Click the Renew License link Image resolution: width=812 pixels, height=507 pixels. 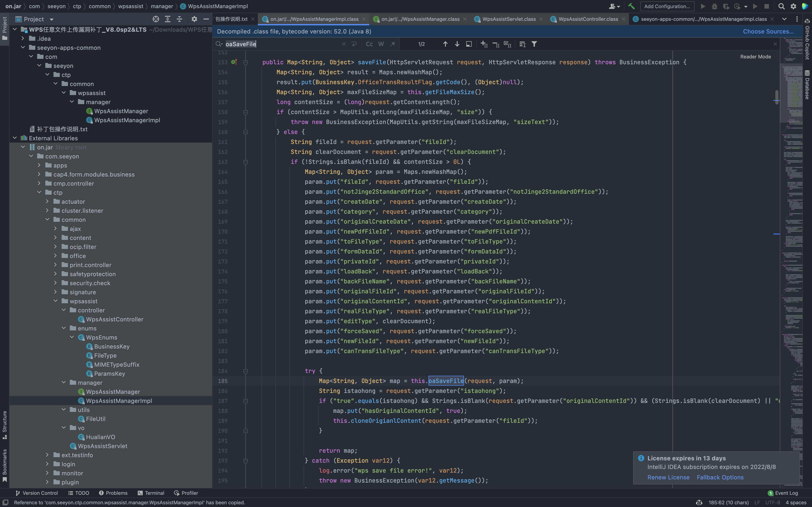pos(668,477)
